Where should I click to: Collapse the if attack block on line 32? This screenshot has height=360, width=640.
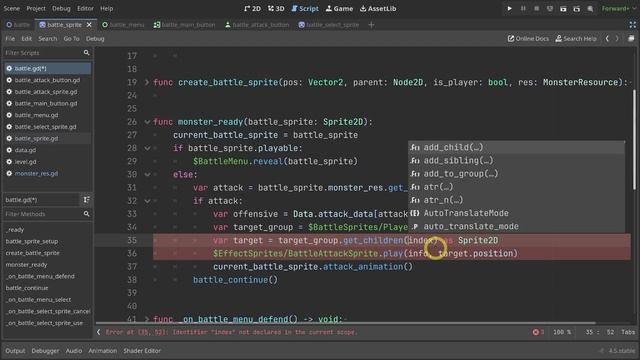tap(147, 201)
